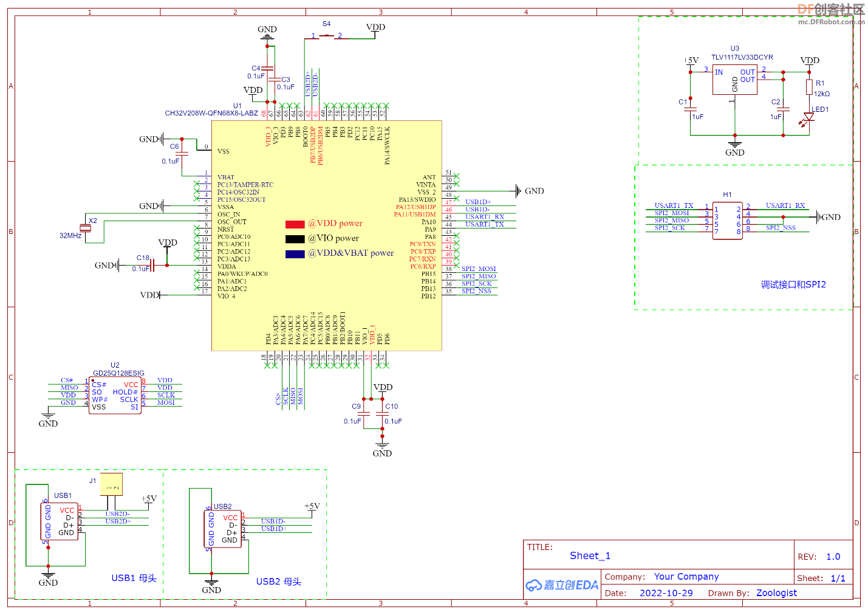Click the part name CH32V208W-QFN68X8-LABZ

pyautogui.click(x=211, y=113)
